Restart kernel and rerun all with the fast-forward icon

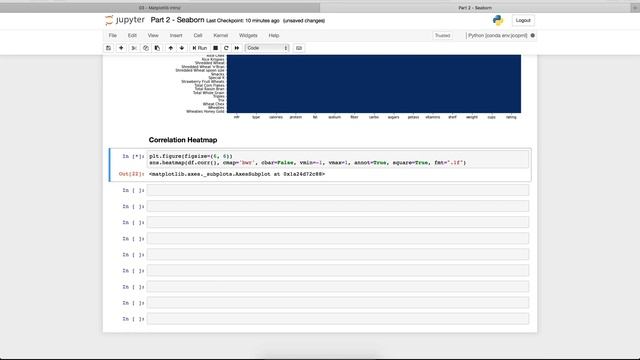coord(237,48)
